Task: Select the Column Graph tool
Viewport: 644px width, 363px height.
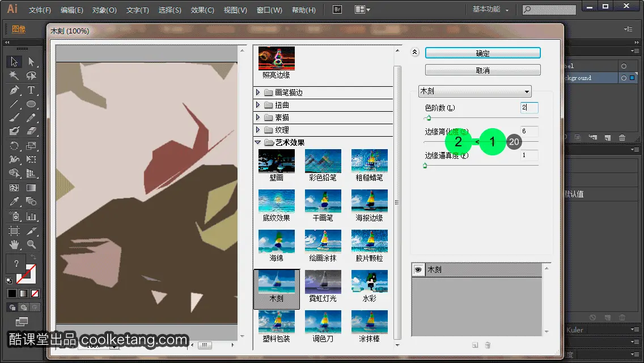Action: (31, 216)
